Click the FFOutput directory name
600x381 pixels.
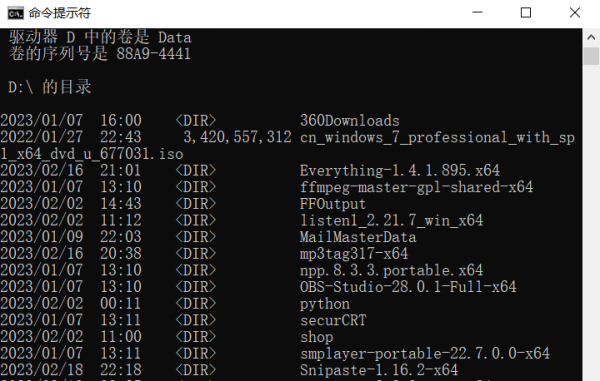point(333,204)
